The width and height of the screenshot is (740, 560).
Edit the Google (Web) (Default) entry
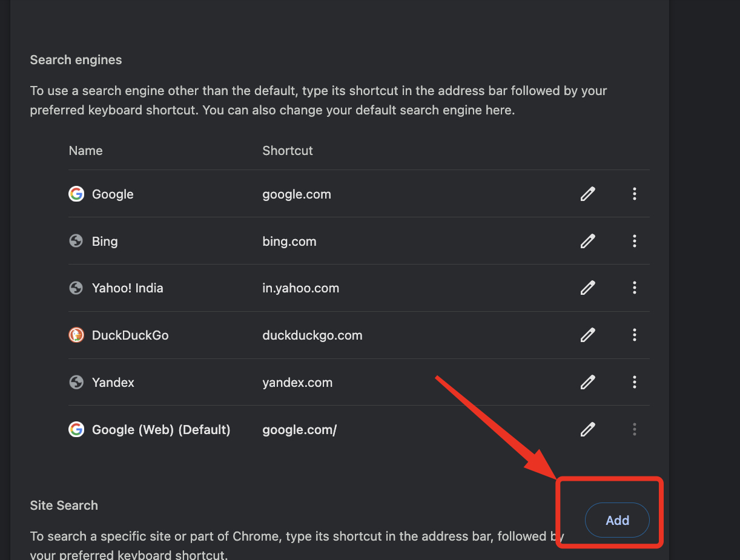click(587, 429)
